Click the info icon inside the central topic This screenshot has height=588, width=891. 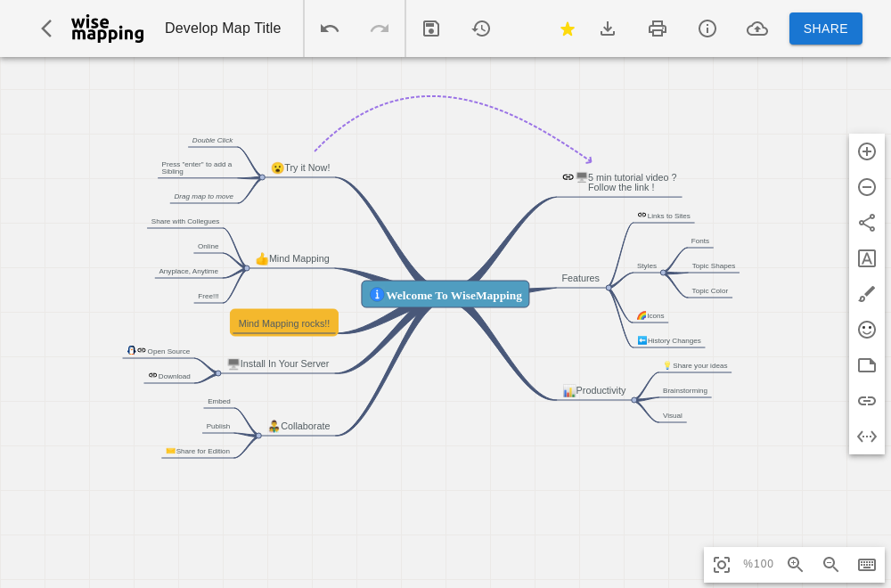(x=376, y=294)
